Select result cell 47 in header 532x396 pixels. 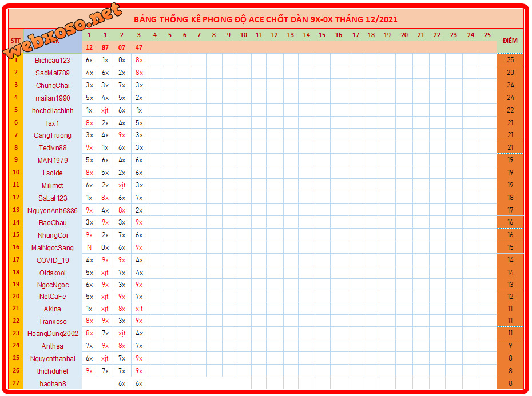tap(139, 48)
